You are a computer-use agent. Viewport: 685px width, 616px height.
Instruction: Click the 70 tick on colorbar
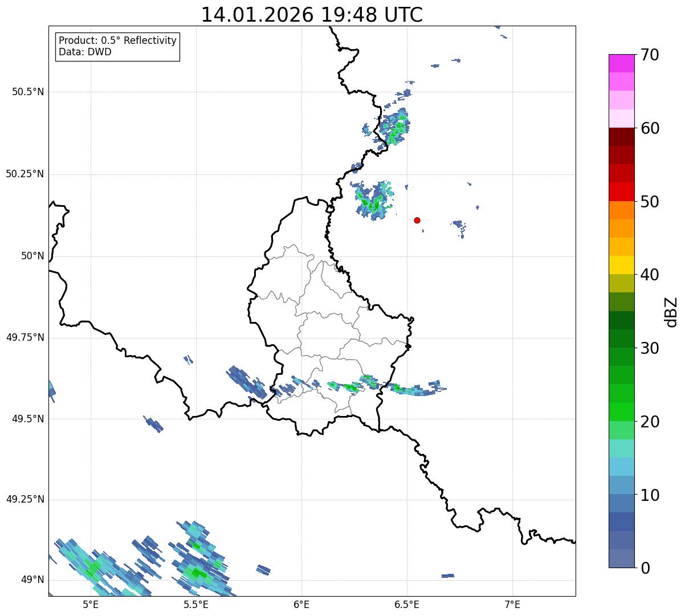tap(649, 55)
